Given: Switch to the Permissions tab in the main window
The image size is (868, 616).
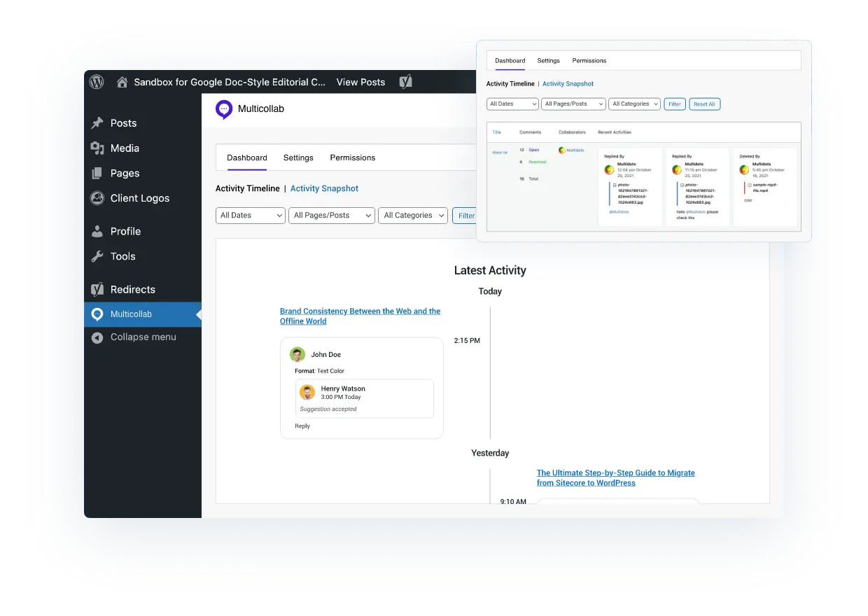Looking at the screenshot, I should [x=353, y=157].
